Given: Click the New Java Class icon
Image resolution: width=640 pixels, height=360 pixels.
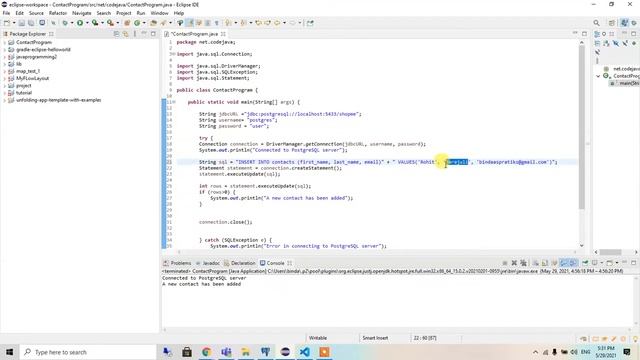Looking at the screenshot, I should click(137, 23).
